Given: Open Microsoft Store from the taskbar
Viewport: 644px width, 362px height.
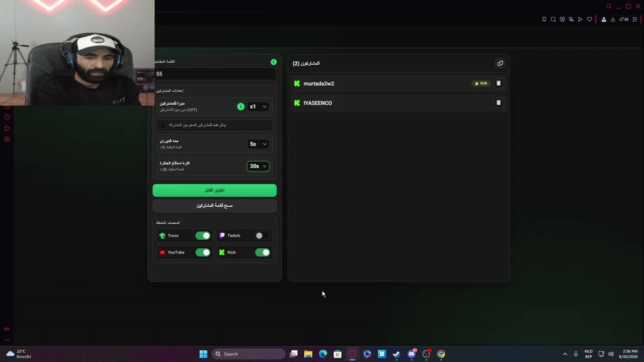Looking at the screenshot, I should point(338,354).
